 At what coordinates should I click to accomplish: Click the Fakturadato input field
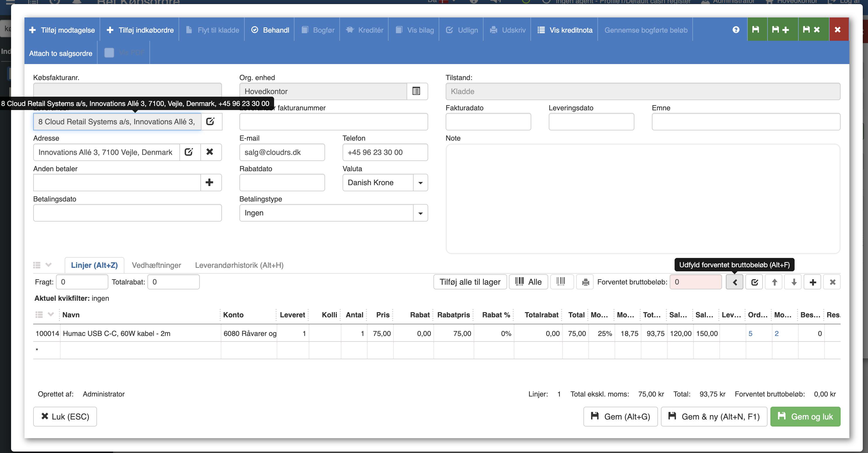pos(488,122)
